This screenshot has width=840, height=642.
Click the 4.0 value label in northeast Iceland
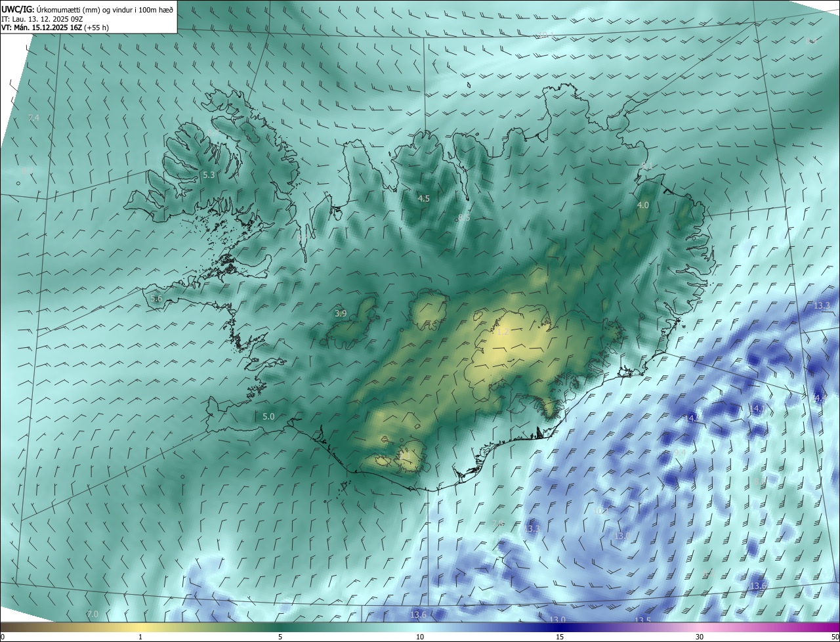pyautogui.click(x=643, y=205)
